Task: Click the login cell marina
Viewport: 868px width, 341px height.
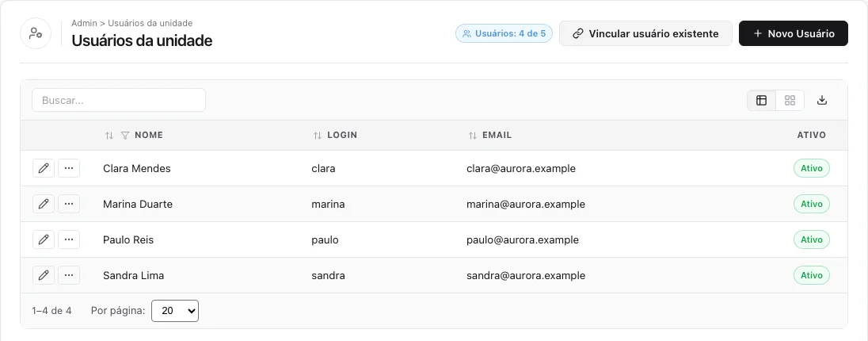Action: (x=328, y=204)
